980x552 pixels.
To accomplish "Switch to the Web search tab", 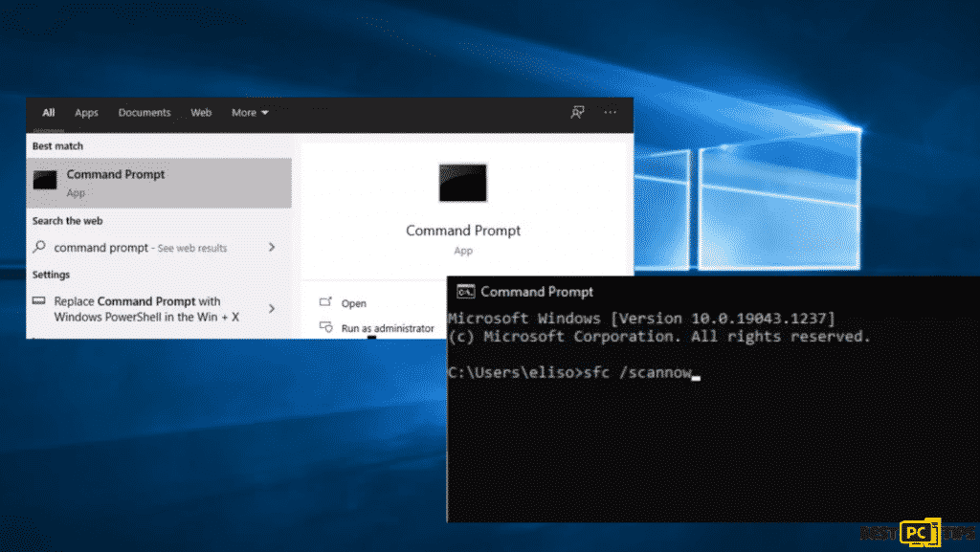I will pos(201,112).
